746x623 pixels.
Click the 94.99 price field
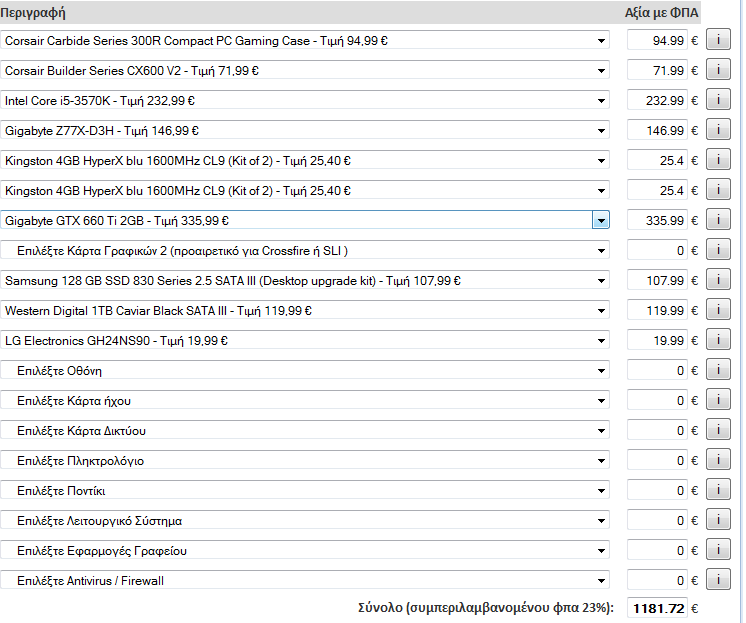tap(657, 40)
